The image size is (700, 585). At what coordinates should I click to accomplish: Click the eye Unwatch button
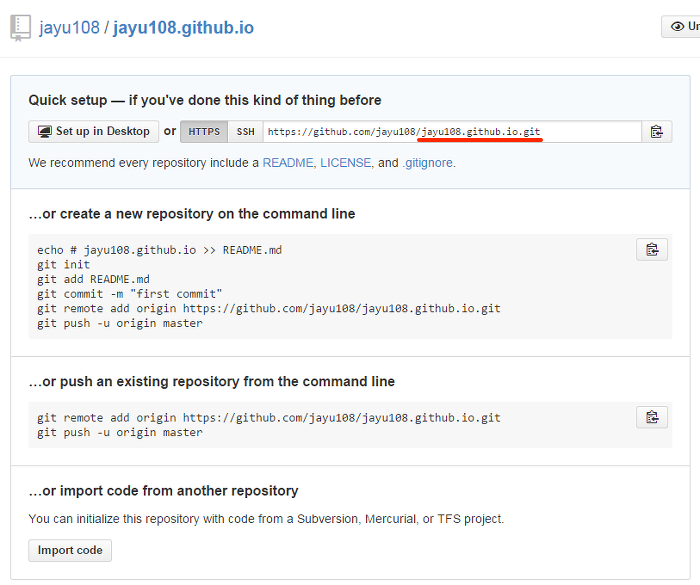pyautogui.click(x=681, y=27)
